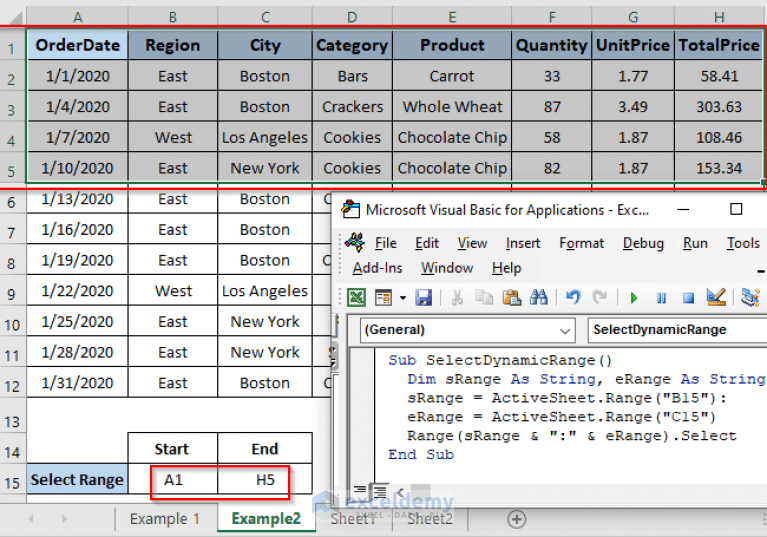Screen dimensions: 767x537
Task: Click the Cut scissors icon in VBA toolbar
Action: [x=457, y=297]
